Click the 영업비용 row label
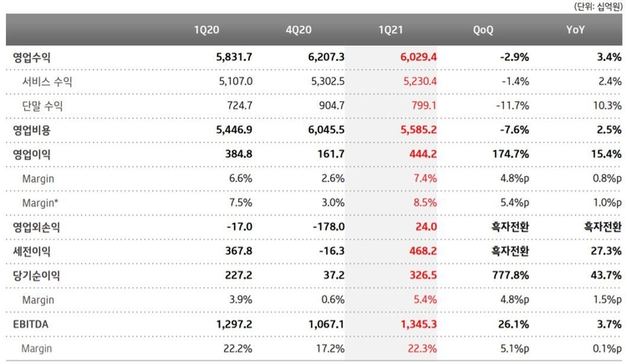This screenshot has height=364, width=627. pyautogui.click(x=32, y=130)
